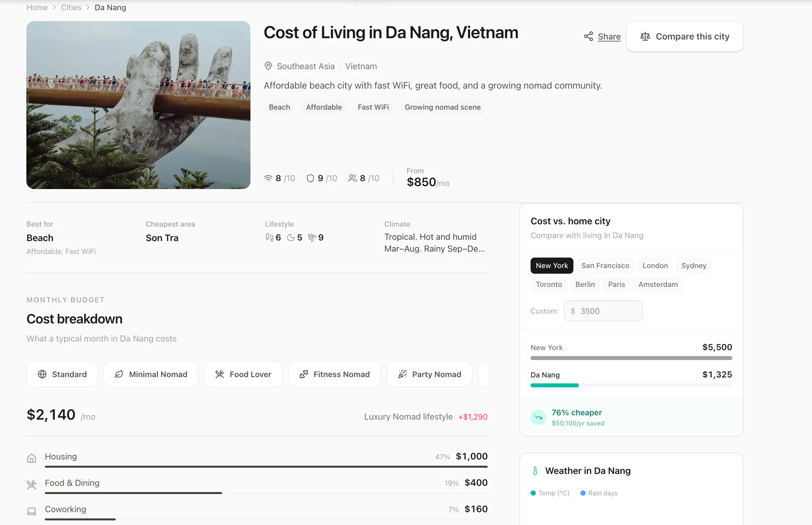Choose Berlin home city chip
The width and height of the screenshot is (812, 525).
point(585,284)
